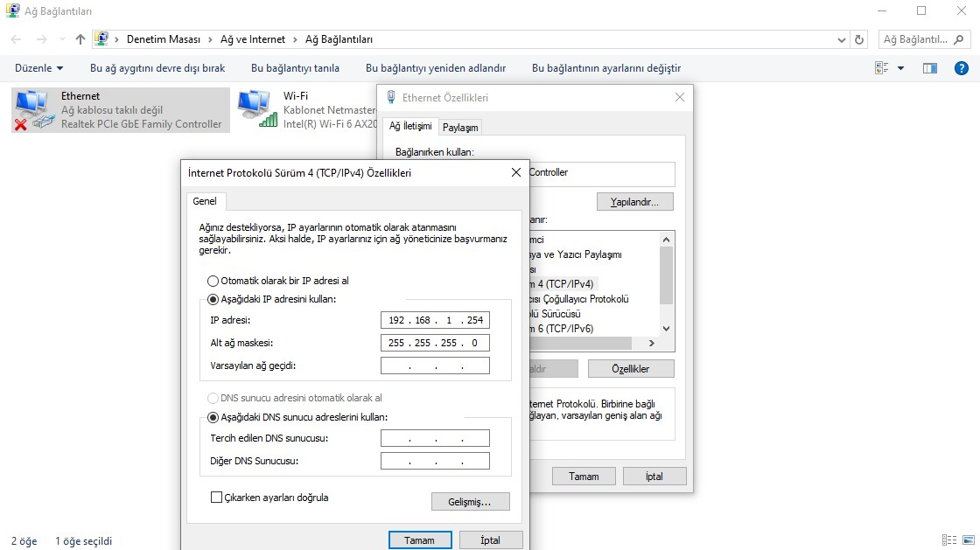Click the Diğer DNS Sunucusu field
Screen dimensions: 980x550
pos(435,461)
